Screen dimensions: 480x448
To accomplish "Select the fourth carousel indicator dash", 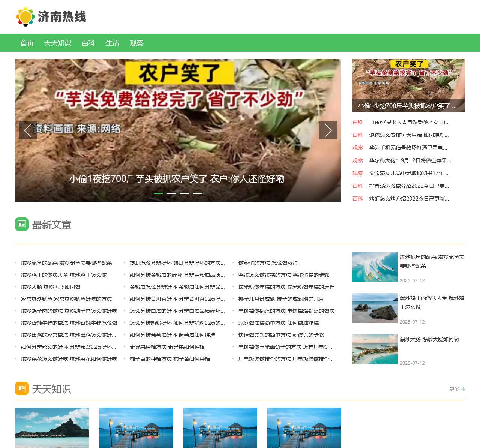I will [x=198, y=193].
